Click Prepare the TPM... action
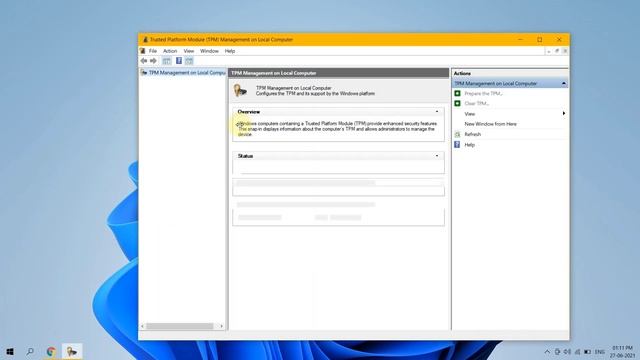640x360 pixels. [483, 93]
